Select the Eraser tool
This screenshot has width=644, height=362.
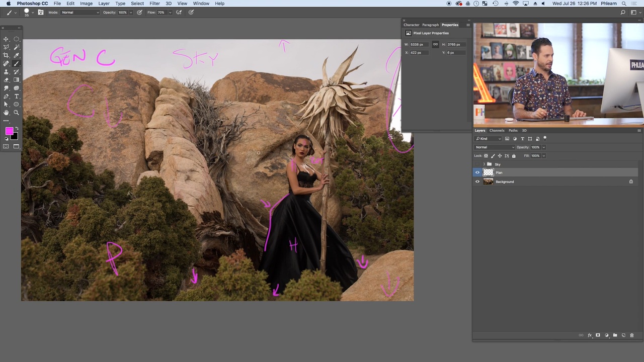[6, 79]
